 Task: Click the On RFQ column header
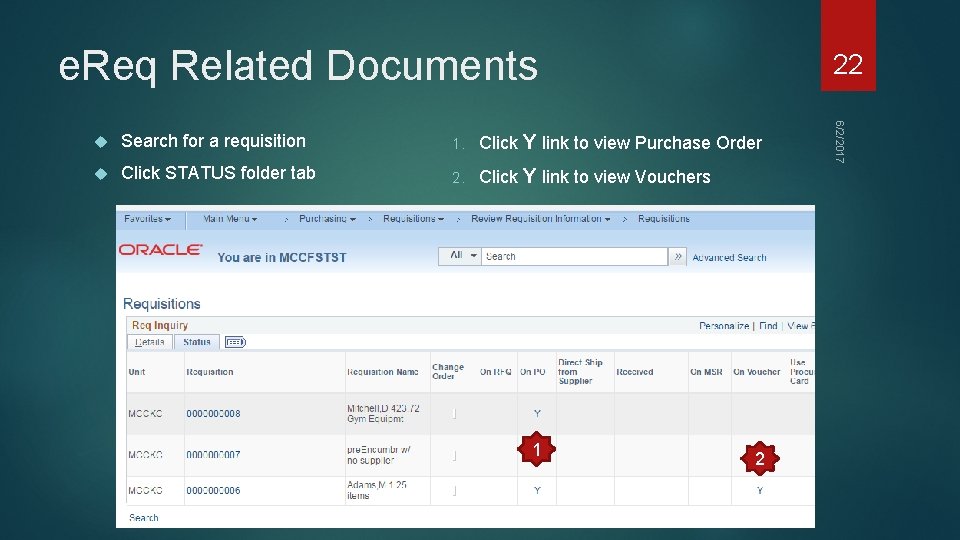(x=495, y=372)
